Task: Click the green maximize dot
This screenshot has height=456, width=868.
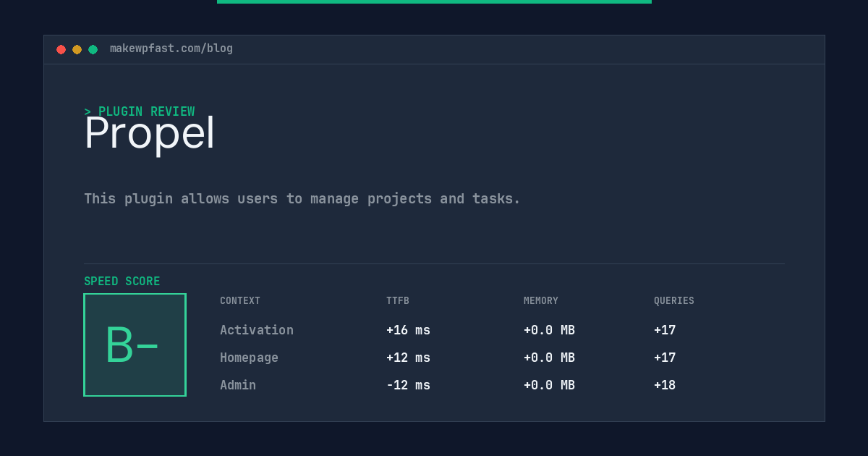Action: (93, 49)
